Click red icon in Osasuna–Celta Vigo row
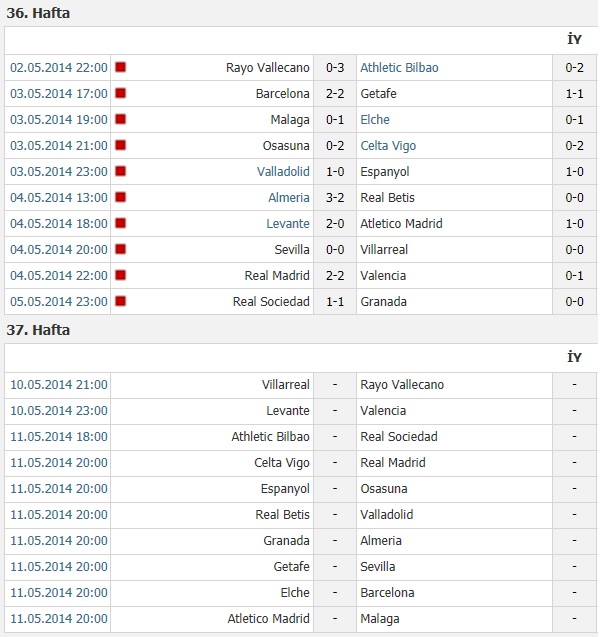Image resolution: width=600 pixels, height=637 pixels. [120, 146]
